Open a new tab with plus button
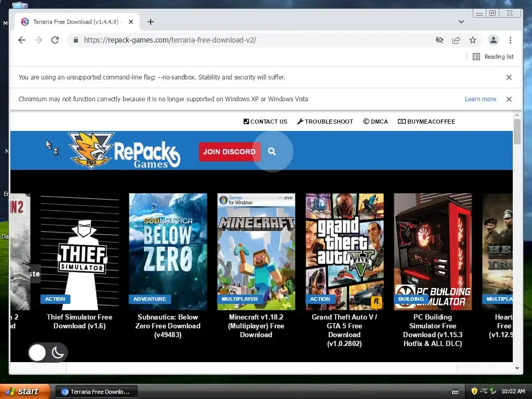Viewport: 532px width, 399px height. [x=151, y=22]
